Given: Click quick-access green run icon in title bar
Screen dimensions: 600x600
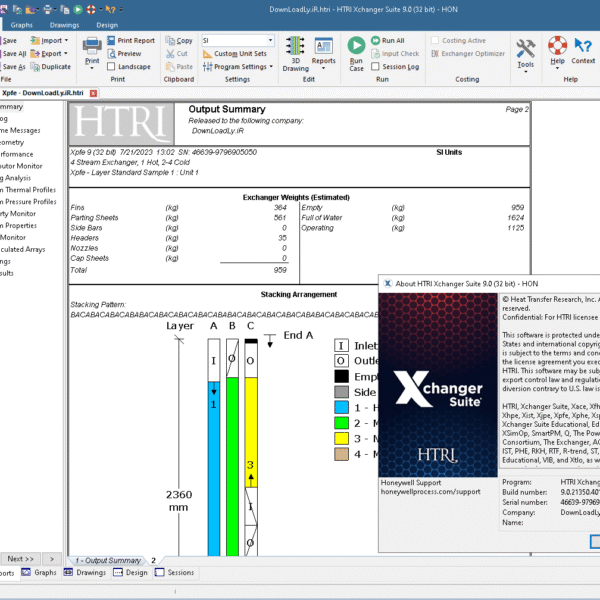Looking at the screenshot, I should 78,9.
